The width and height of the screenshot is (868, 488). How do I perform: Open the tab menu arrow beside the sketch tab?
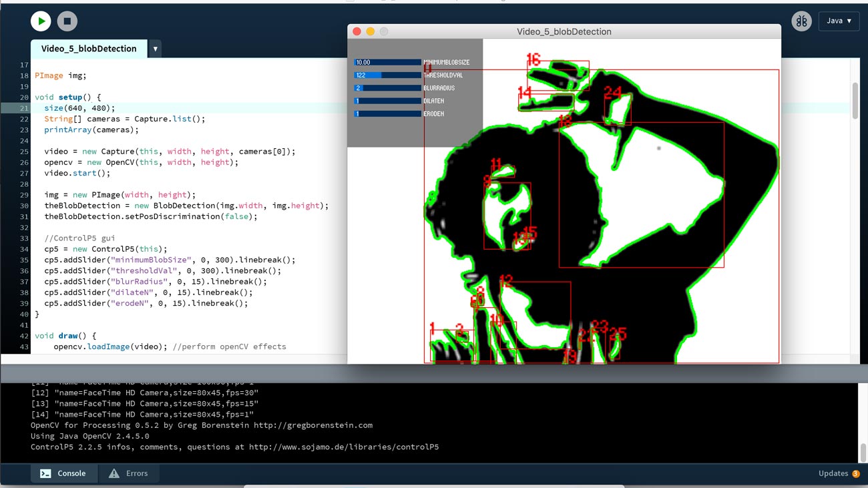(155, 49)
